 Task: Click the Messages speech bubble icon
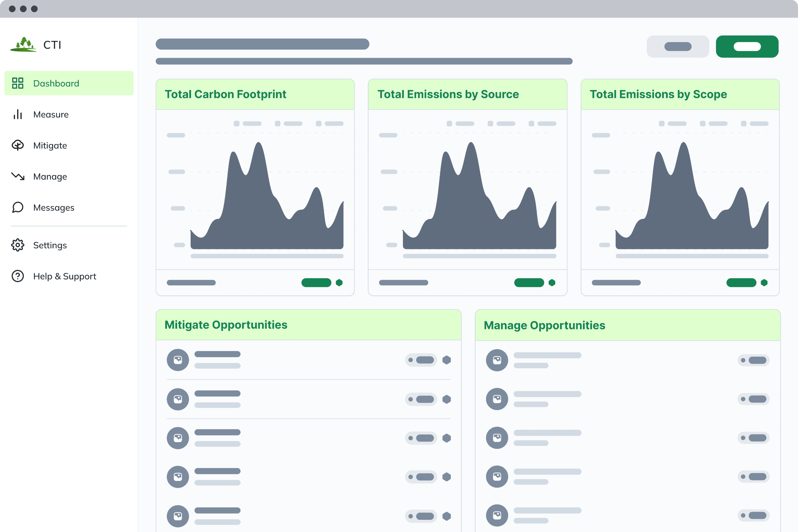tap(18, 207)
